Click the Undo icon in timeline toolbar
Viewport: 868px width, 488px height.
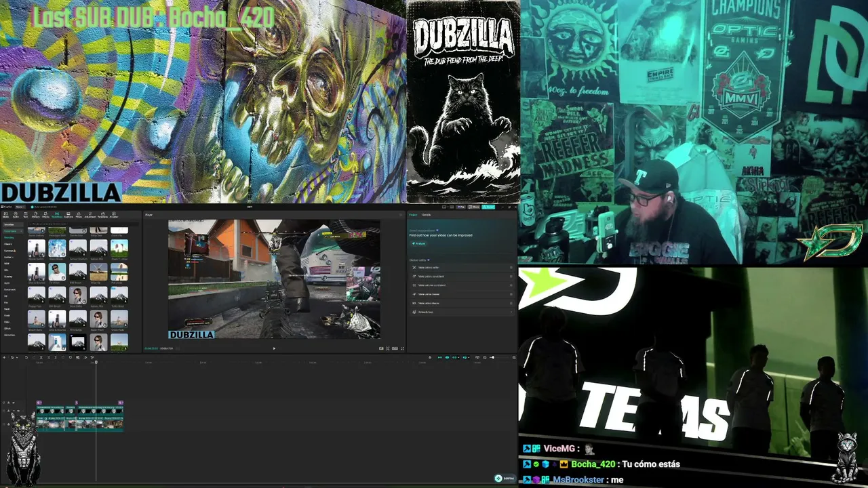26,357
